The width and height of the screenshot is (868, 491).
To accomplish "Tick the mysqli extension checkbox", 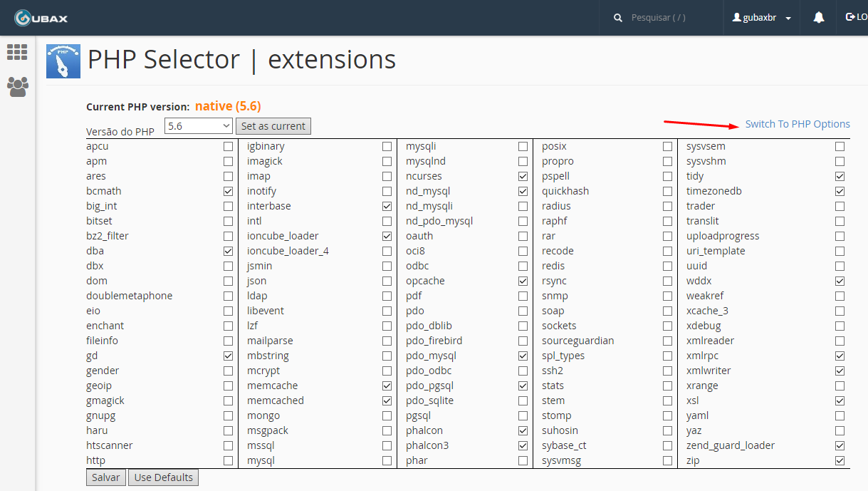I will click(x=523, y=146).
